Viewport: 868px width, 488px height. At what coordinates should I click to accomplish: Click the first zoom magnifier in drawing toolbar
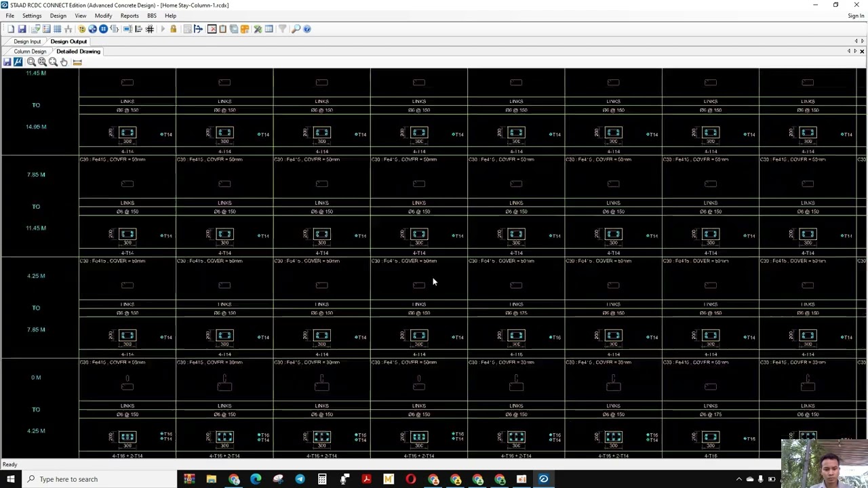point(31,62)
